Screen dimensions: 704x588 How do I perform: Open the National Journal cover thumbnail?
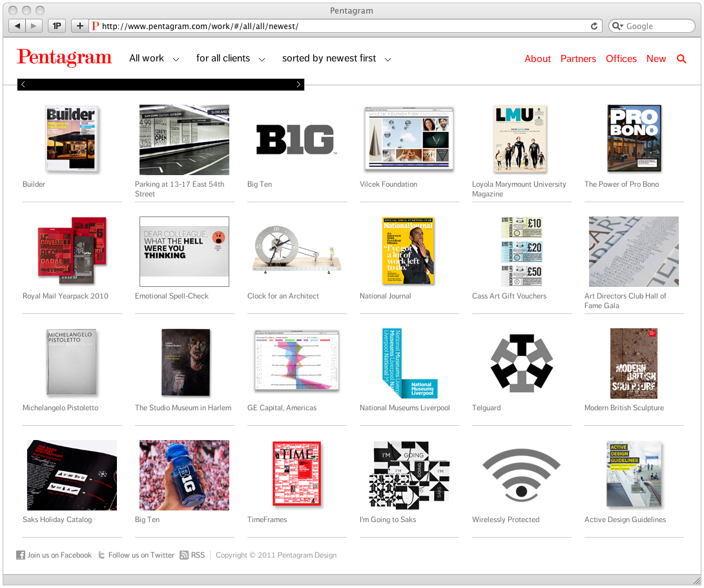click(x=408, y=251)
